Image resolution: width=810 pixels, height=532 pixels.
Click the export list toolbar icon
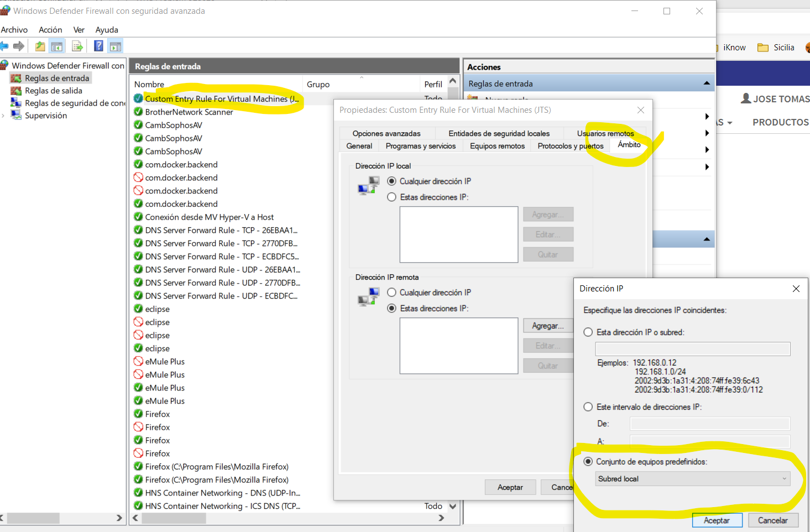77,46
